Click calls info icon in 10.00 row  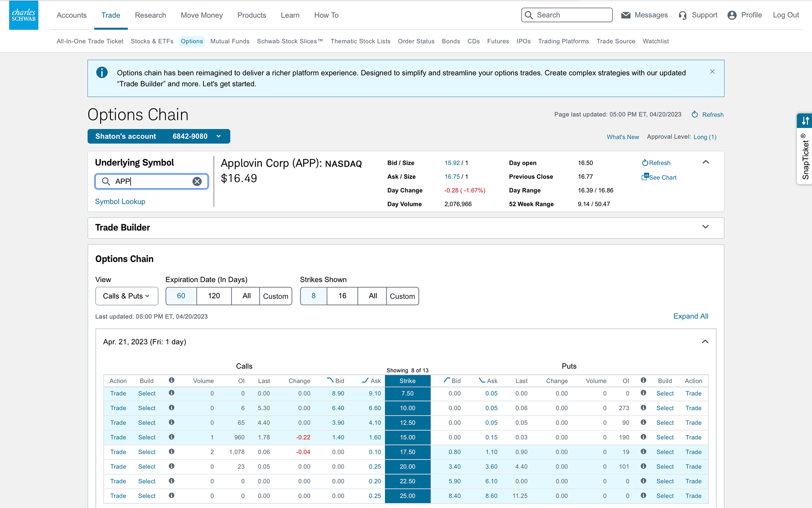pos(171,407)
